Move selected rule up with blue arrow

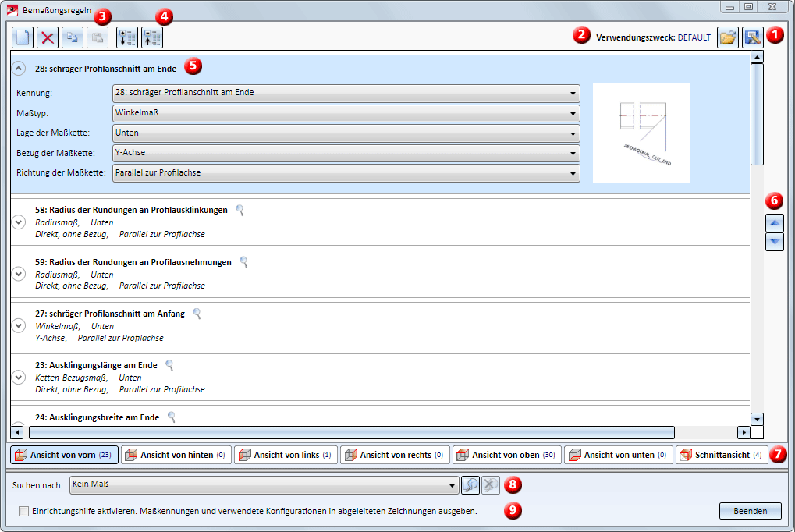[x=775, y=222]
